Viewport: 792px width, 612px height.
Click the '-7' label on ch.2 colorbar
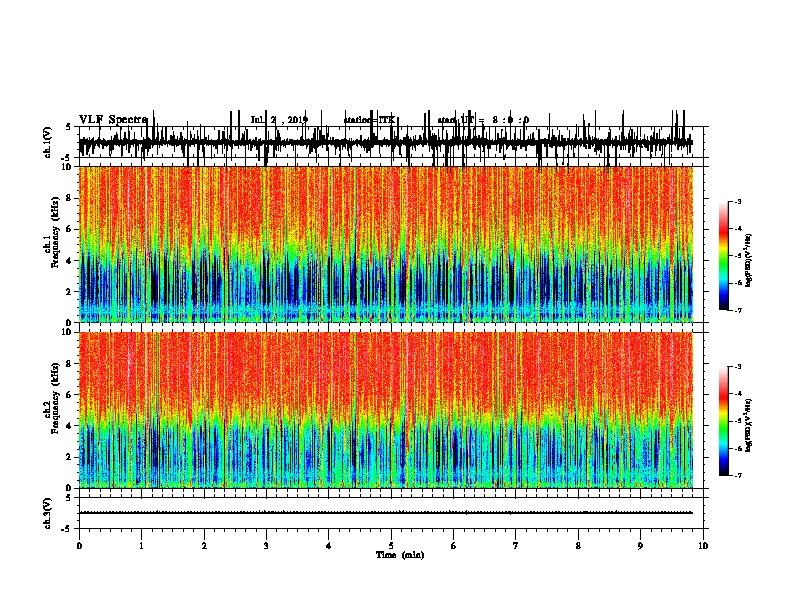pyautogui.click(x=738, y=475)
